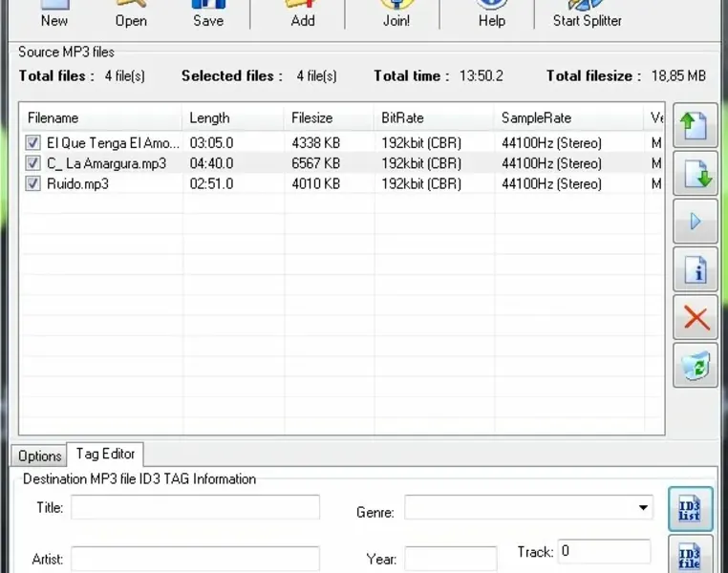
Task: Uncheck the El Que Tenga El Amo... file checkbox
Action: tap(32, 142)
